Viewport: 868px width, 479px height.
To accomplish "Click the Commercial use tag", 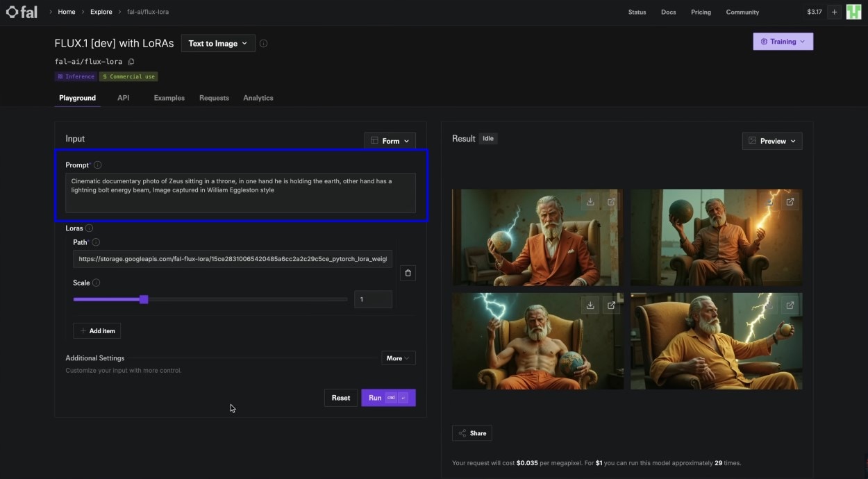I will 128,76.
